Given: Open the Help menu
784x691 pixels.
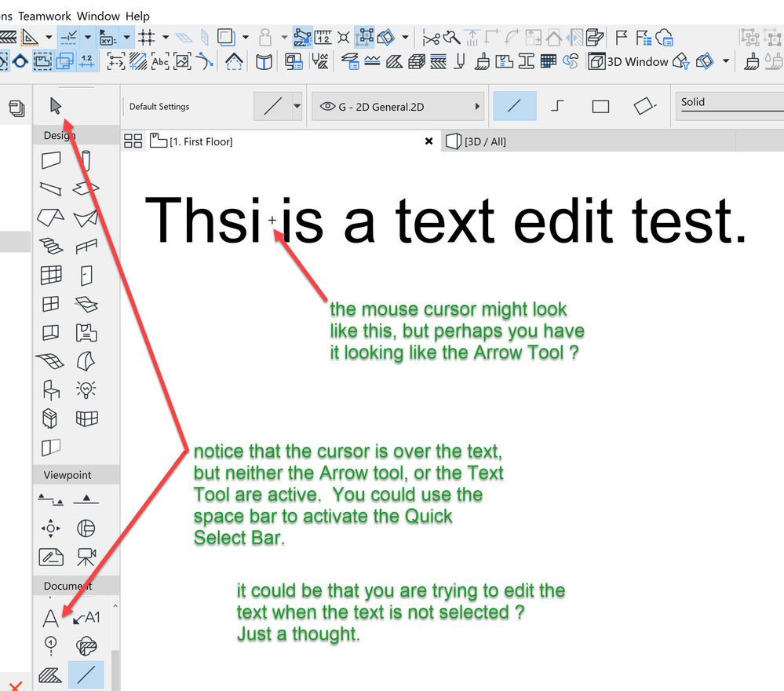Looking at the screenshot, I should (x=137, y=16).
